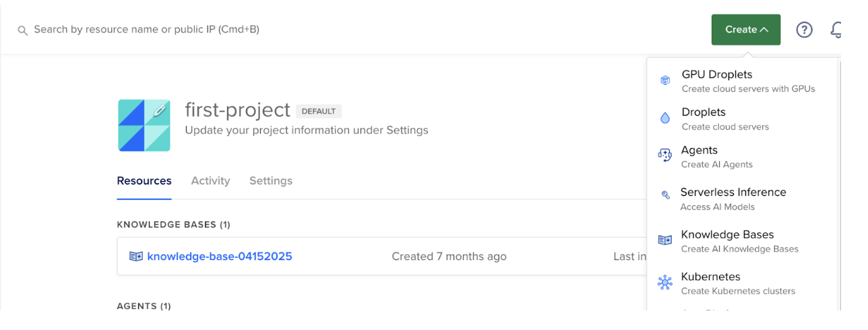Choose Serverless Inference menu entry
868x330 pixels.
[733, 193]
